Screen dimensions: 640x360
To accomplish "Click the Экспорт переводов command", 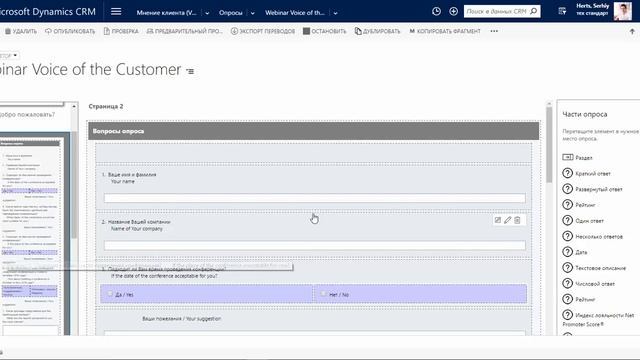I will (x=262, y=31).
